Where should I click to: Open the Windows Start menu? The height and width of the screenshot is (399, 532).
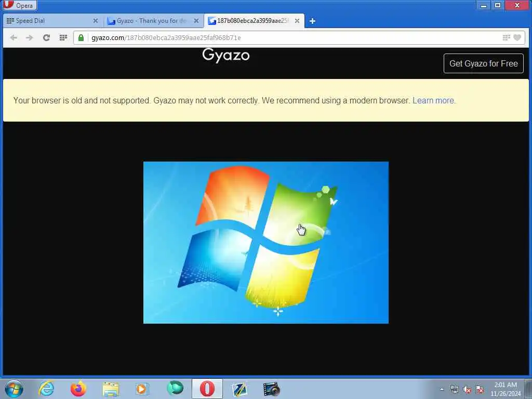pyautogui.click(x=14, y=389)
